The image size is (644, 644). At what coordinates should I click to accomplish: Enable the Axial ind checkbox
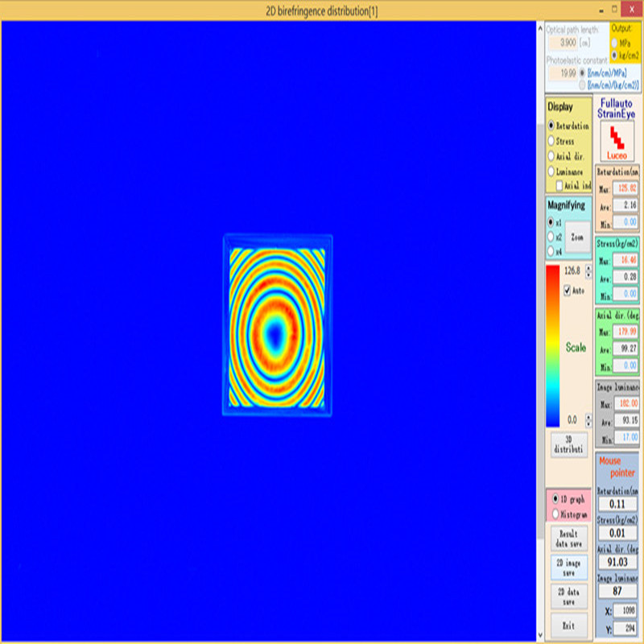[559, 185]
